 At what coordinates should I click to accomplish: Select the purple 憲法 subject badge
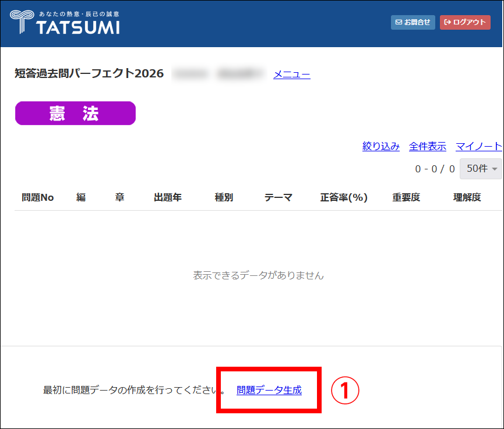click(75, 114)
